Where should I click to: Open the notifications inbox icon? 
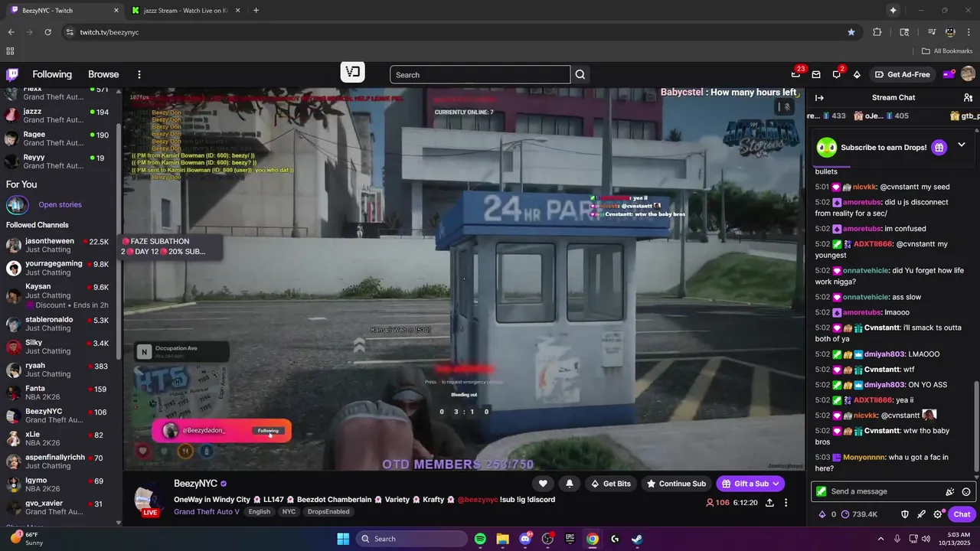point(816,74)
